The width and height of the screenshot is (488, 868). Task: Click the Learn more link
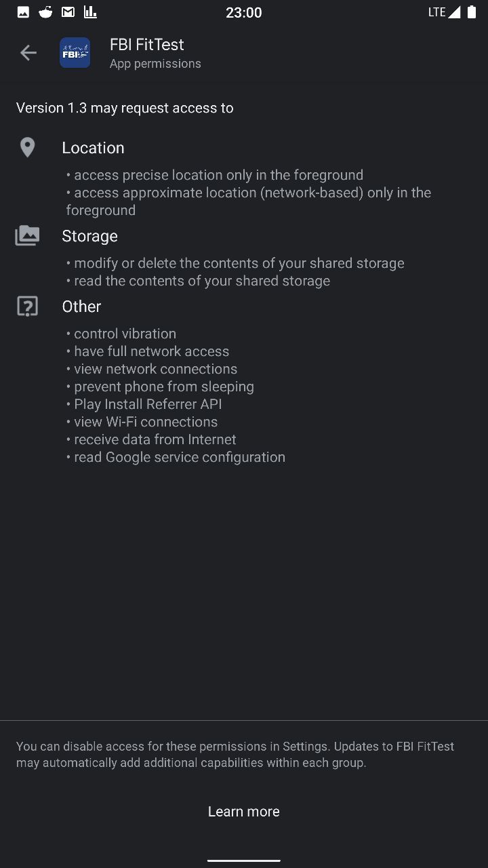pyautogui.click(x=244, y=812)
